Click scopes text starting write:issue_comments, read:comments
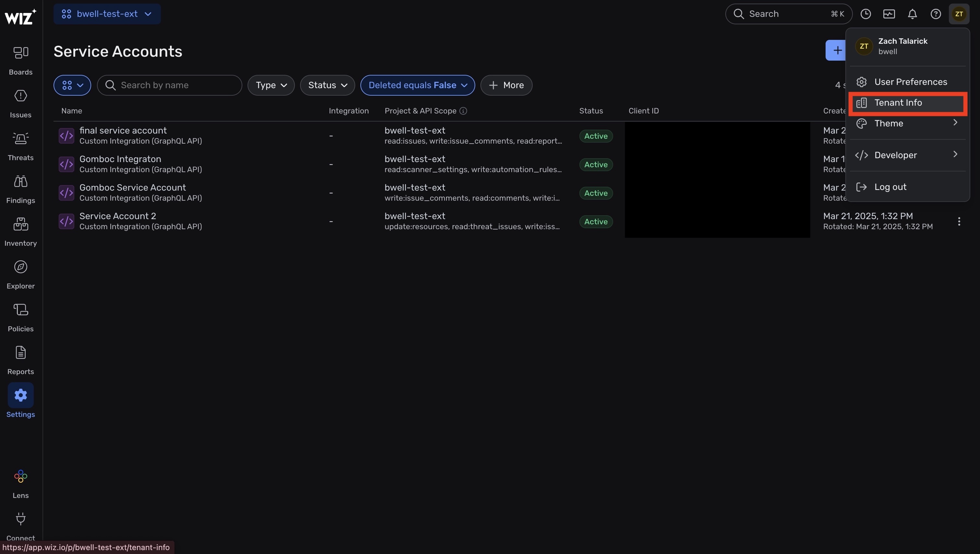980x554 pixels. pyautogui.click(x=472, y=198)
